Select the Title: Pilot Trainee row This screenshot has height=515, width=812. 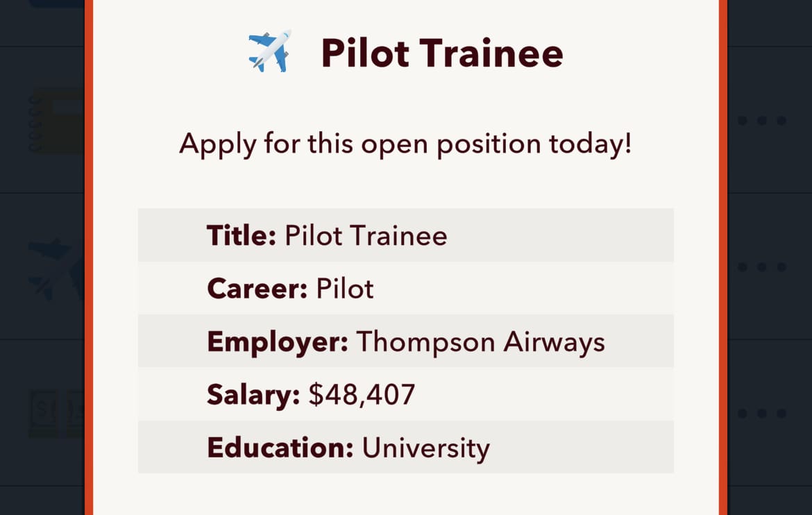pyautogui.click(x=406, y=235)
